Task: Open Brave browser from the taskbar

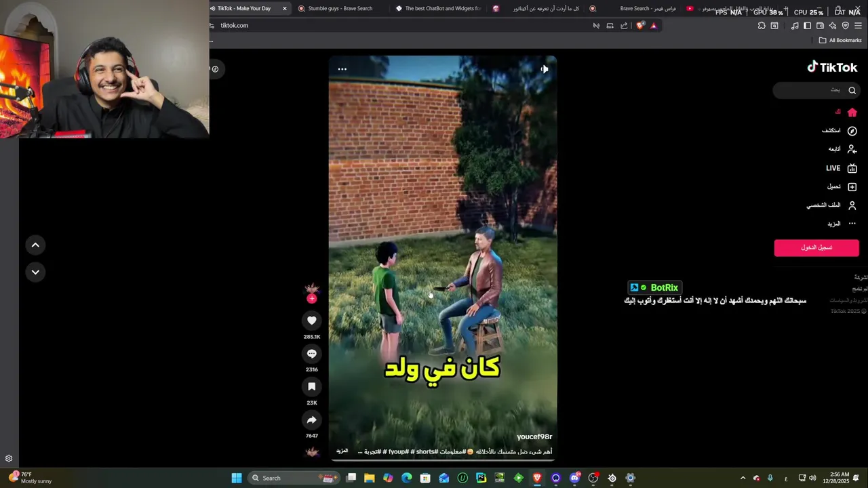Action: [x=537, y=478]
